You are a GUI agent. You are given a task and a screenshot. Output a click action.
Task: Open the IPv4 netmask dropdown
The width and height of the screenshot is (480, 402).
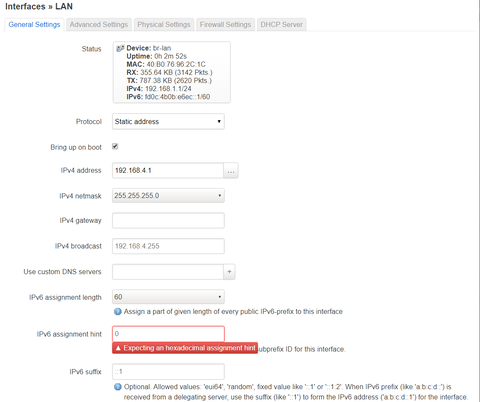(x=168, y=196)
